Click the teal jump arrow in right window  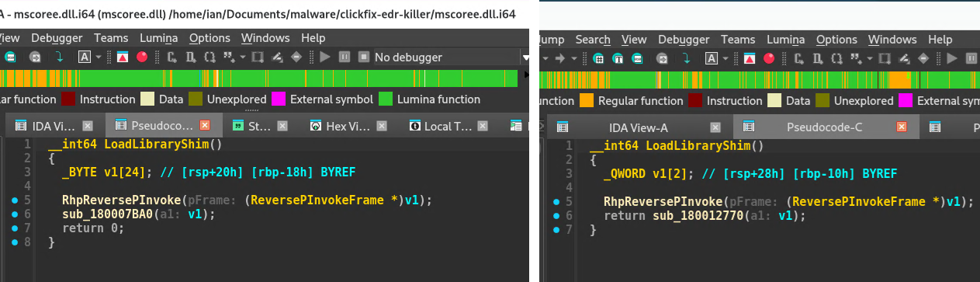687,58
